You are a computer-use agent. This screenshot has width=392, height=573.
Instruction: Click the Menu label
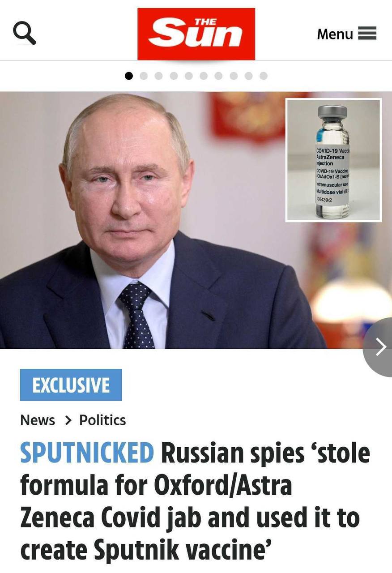click(x=335, y=34)
